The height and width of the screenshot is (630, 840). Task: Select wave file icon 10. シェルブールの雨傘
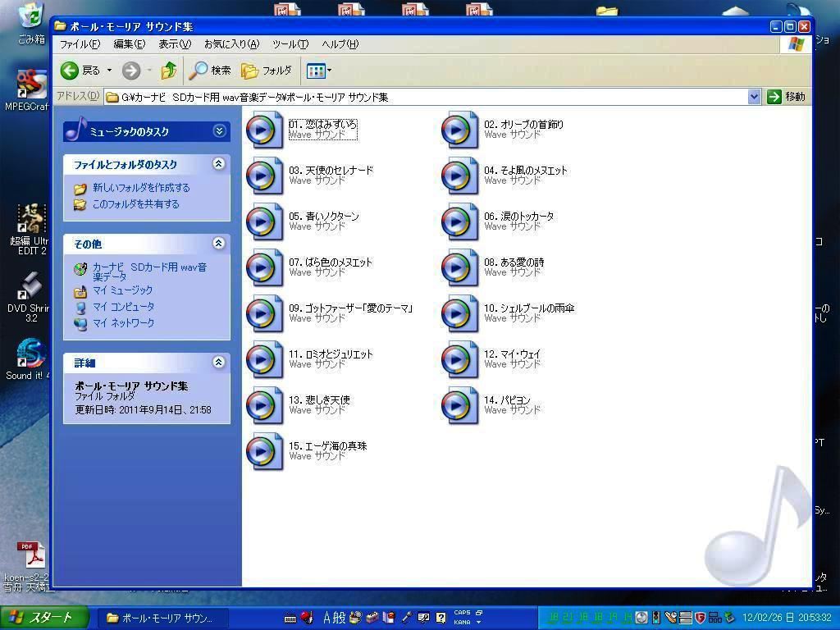(x=459, y=314)
